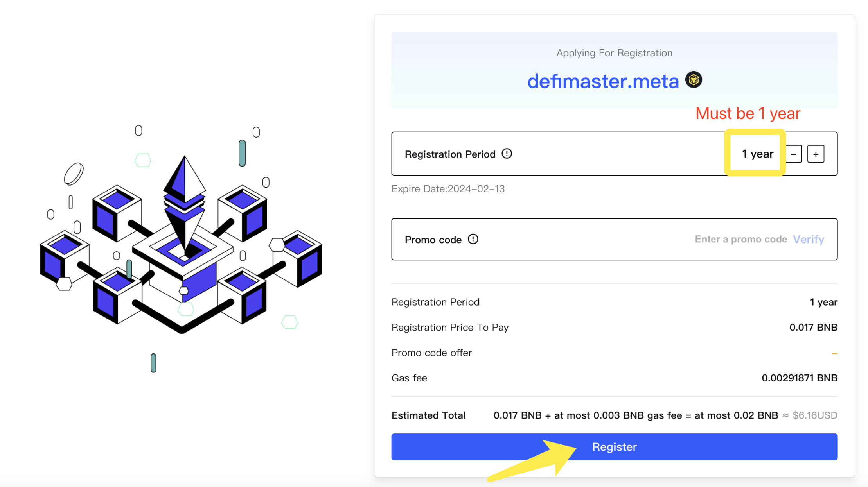Focus the 'Enter a promo code' field
The height and width of the screenshot is (487, 868).
pyautogui.click(x=740, y=239)
